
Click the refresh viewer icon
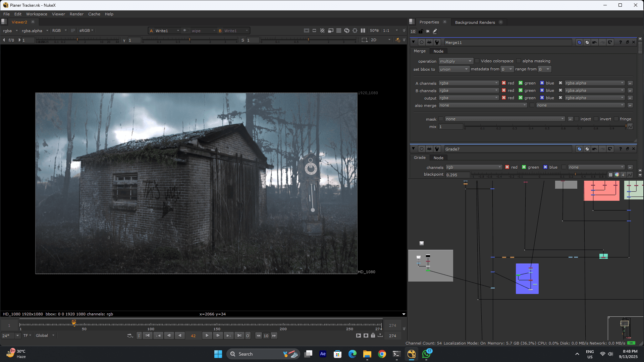(x=347, y=31)
